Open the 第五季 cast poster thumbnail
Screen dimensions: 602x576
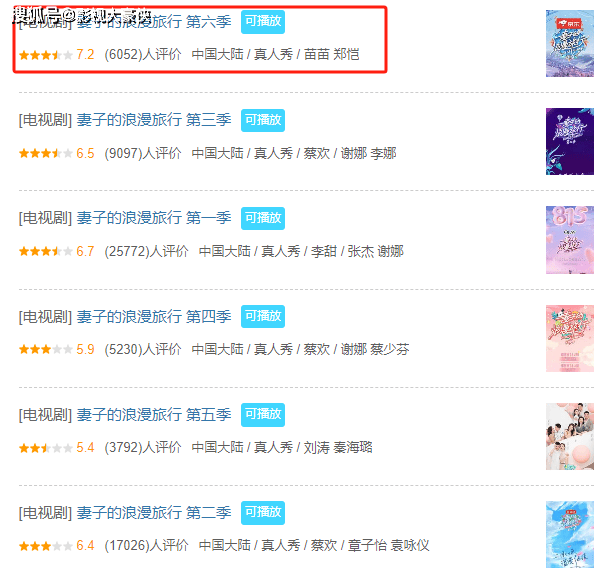point(570,436)
